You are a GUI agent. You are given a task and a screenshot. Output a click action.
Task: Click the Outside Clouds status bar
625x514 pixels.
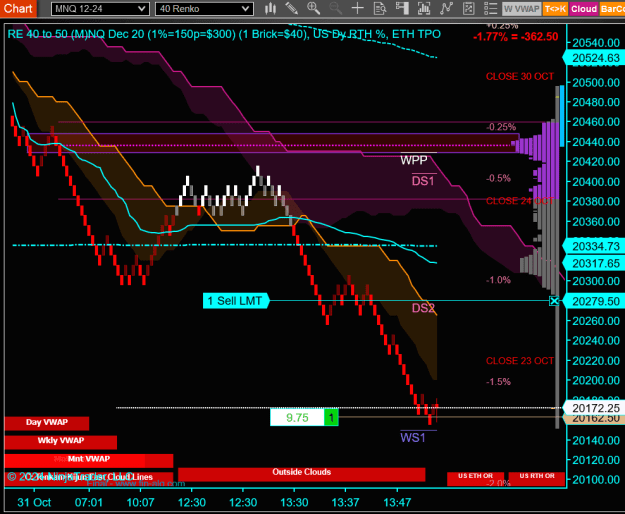301,474
